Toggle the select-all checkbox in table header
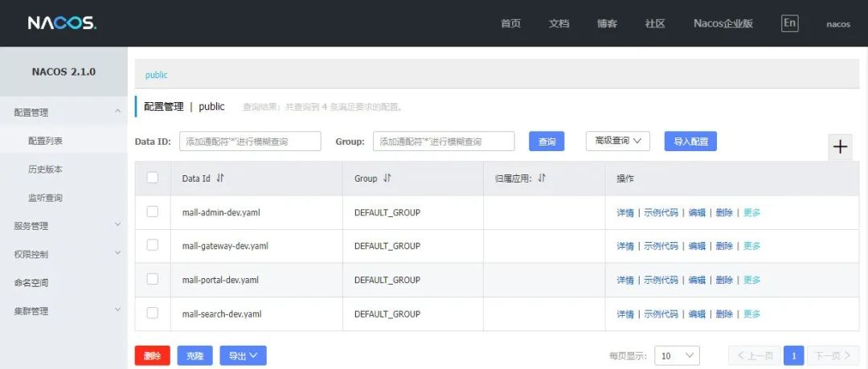 (x=152, y=178)
